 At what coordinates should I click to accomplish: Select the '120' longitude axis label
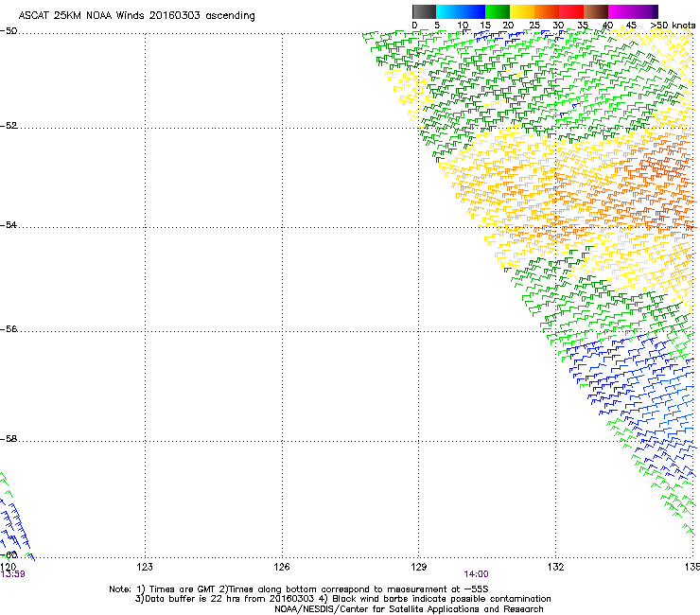(x=8, y=567)
